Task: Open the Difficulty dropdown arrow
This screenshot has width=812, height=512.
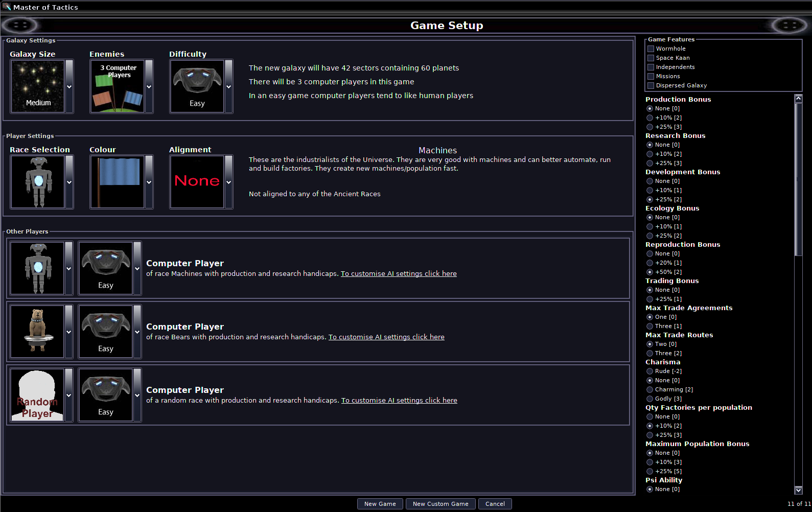Action: (229, 86)
